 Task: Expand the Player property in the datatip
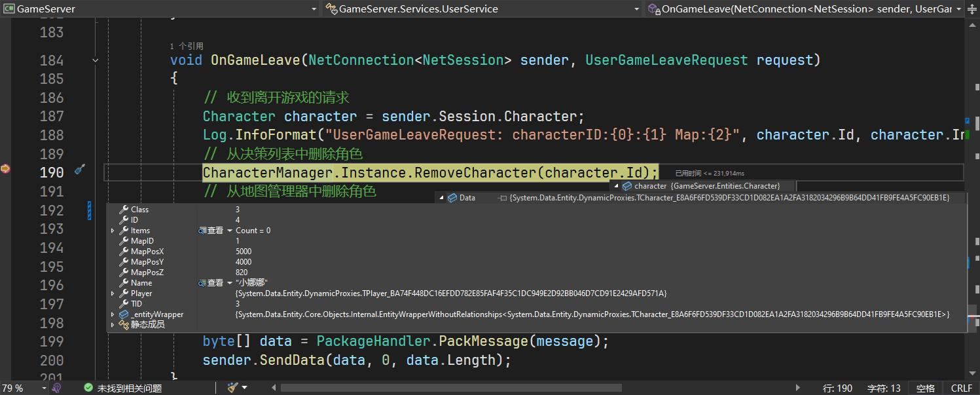coord(113,293)
